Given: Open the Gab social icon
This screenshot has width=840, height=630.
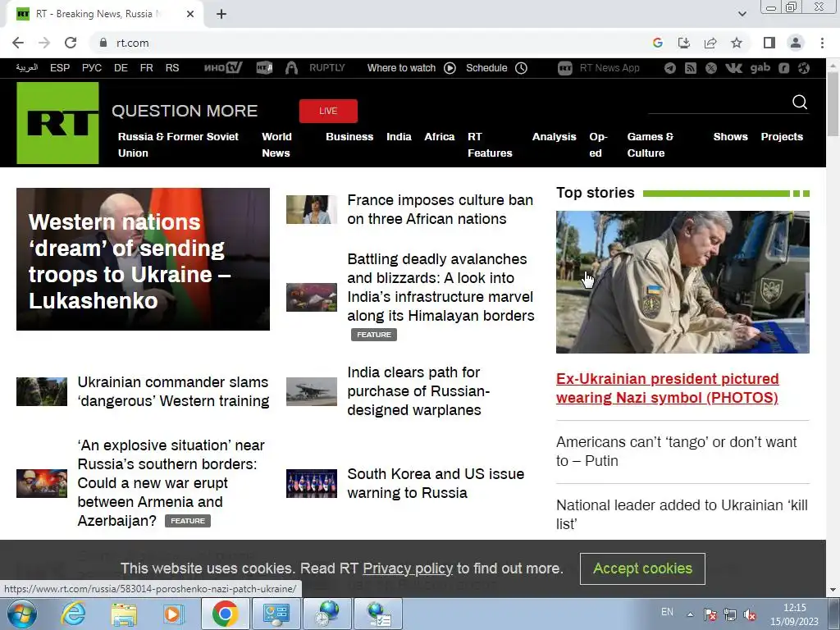Looking at the screenshot, I should (760, 67).
